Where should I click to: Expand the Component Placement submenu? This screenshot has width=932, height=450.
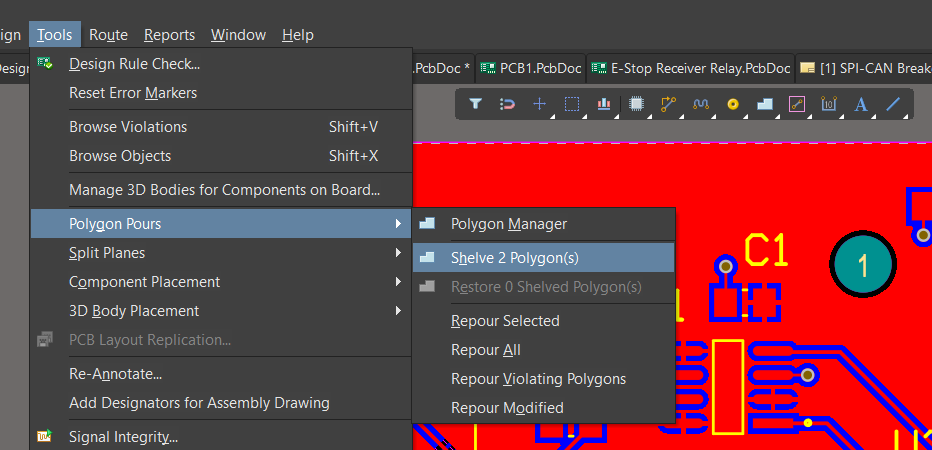221,282
